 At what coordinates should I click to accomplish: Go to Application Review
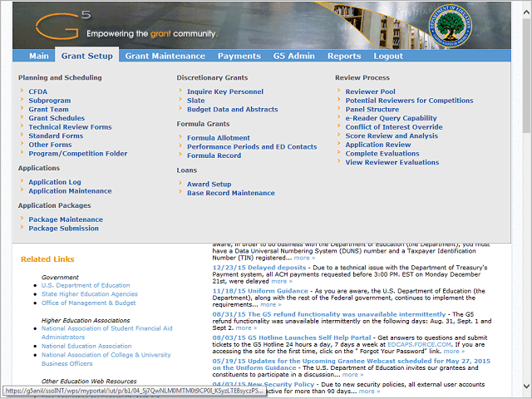click(378, 145)
